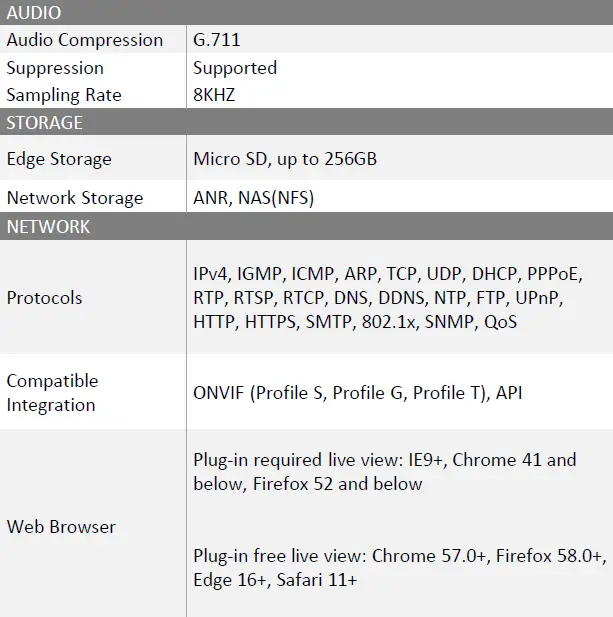Click the Supported value text
Image resolution: width=613 pixels, height=617 pixels.
[235, 68]
